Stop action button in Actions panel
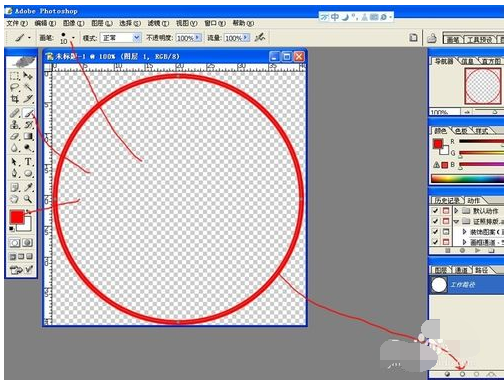This screenshot has height=383, width=504. coord(448,250)
